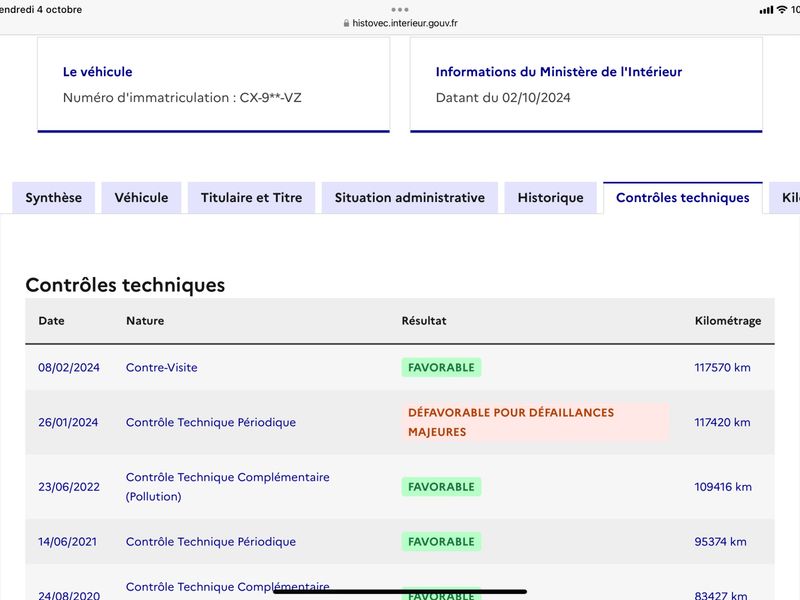This screenshot has height=600, width=800.
Task: Select the Contrôles techniques tab
Action: [683, 198]
